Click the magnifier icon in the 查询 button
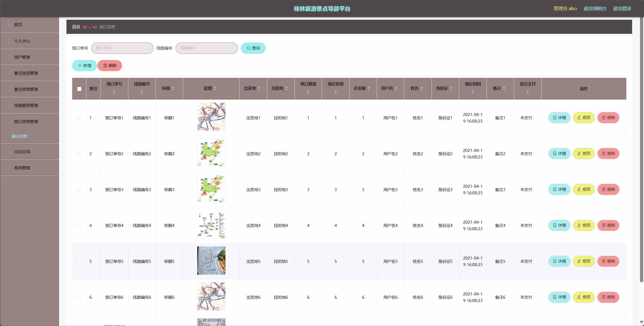The width and height of the screenshot is (644, 326). (x=249, y=48)
